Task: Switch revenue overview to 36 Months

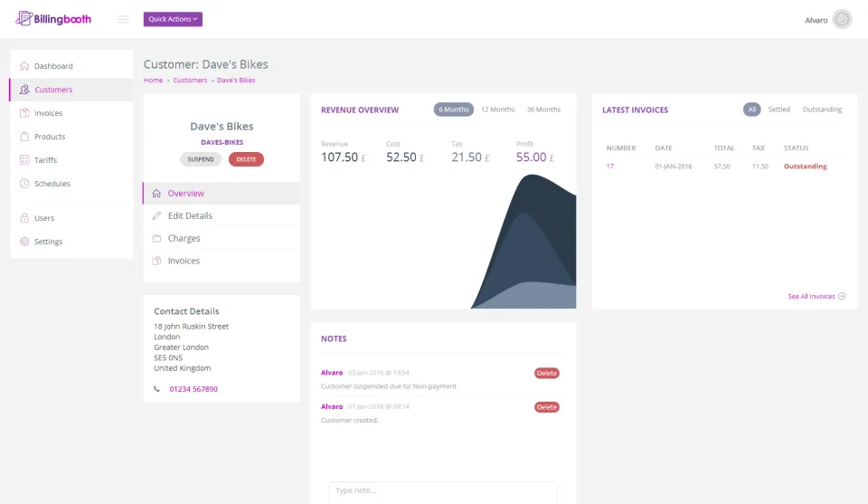Action: [x=543, y=109]
